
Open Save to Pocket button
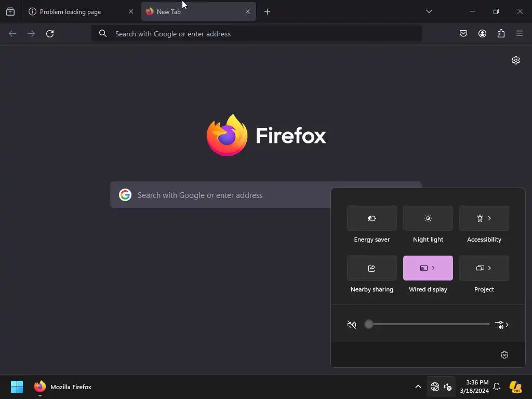tap(463, 33)
